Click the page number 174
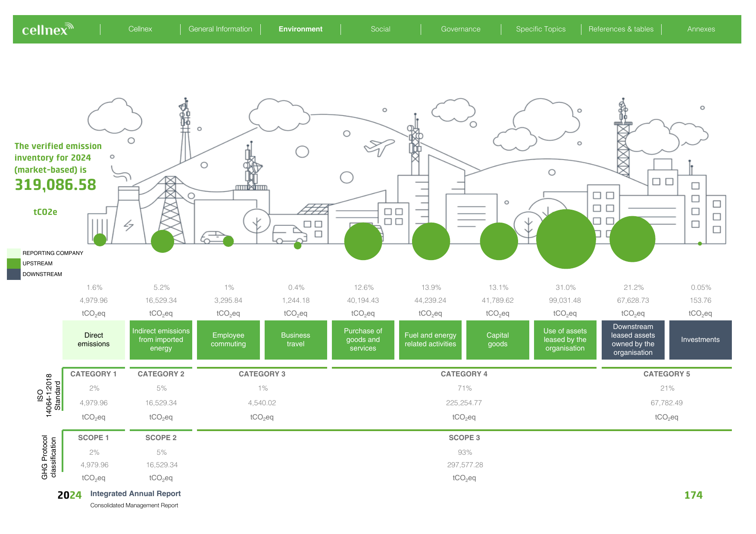Image resolution: width=756 pixels, height=534 pixels. tap(694, 495)
